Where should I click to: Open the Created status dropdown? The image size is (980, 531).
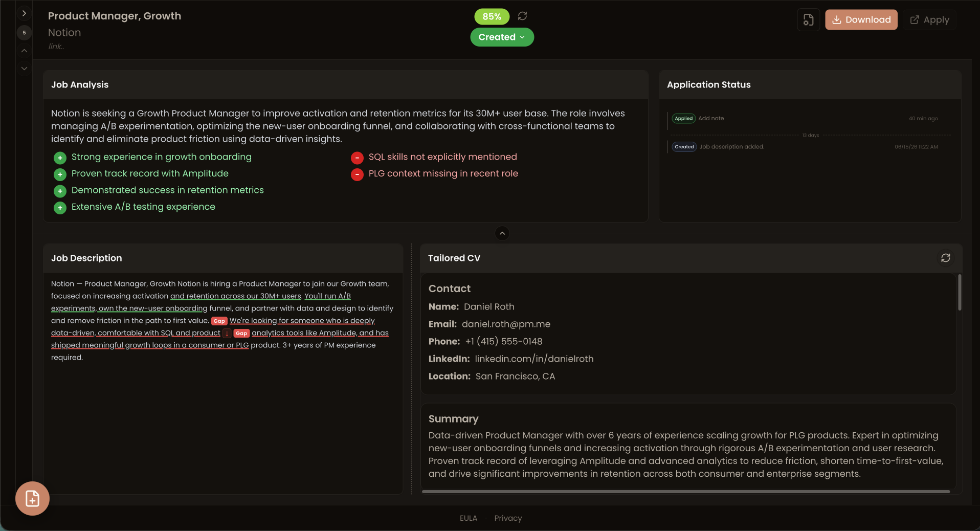[502, 37]
